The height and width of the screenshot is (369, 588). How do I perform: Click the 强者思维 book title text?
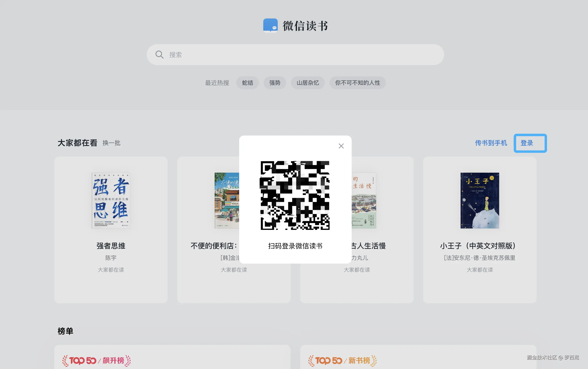111,246
